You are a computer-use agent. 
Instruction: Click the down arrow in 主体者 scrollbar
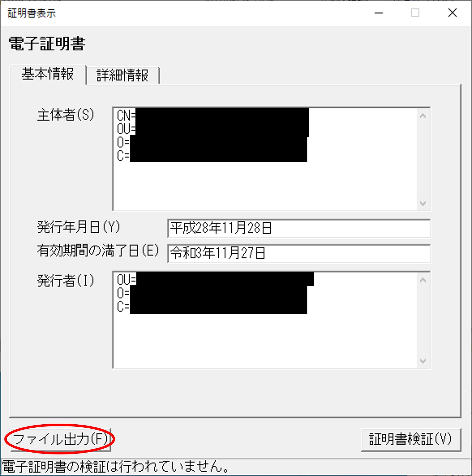pyautogui.click(x=423, y=203)
